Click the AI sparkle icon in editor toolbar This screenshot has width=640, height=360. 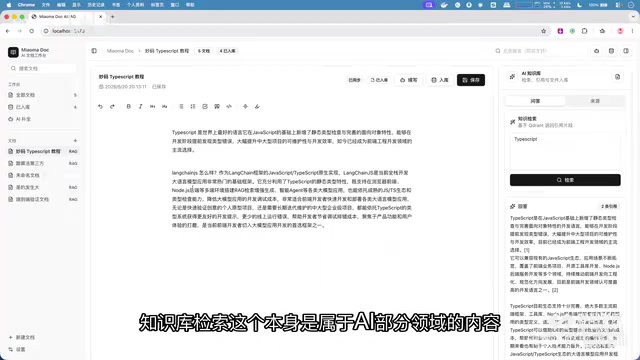(x=245, y=107)
